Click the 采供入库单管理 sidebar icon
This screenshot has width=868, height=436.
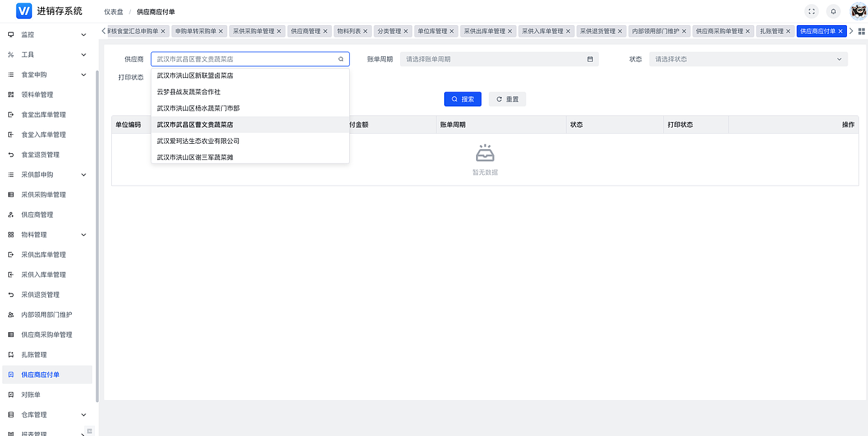click(11, 275)
